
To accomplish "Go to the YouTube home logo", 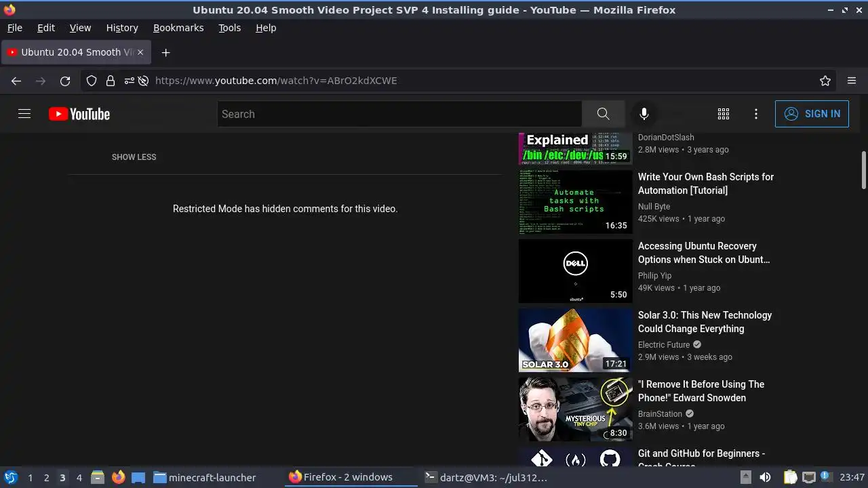I will click(x=79, y=114).
